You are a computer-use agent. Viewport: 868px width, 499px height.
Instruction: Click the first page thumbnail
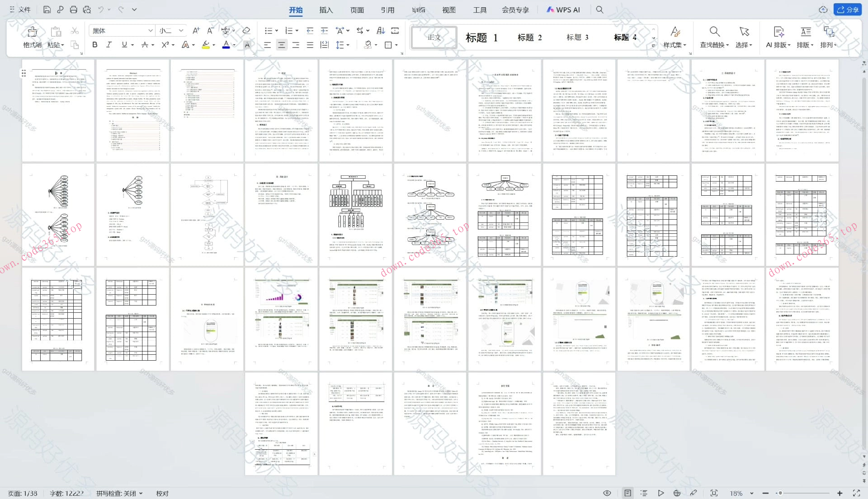tap(58, 111)
